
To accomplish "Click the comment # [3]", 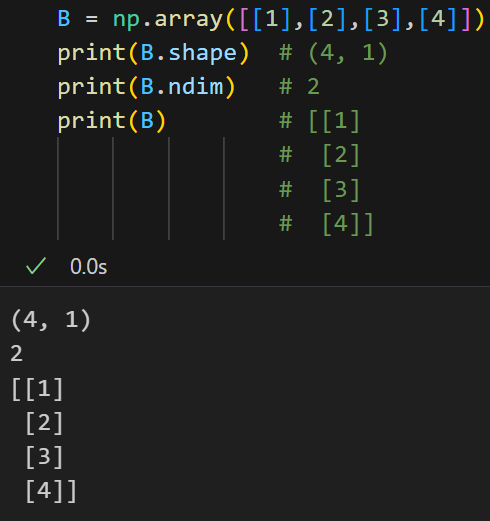I will pyautogui.click(x=319, y=190).
